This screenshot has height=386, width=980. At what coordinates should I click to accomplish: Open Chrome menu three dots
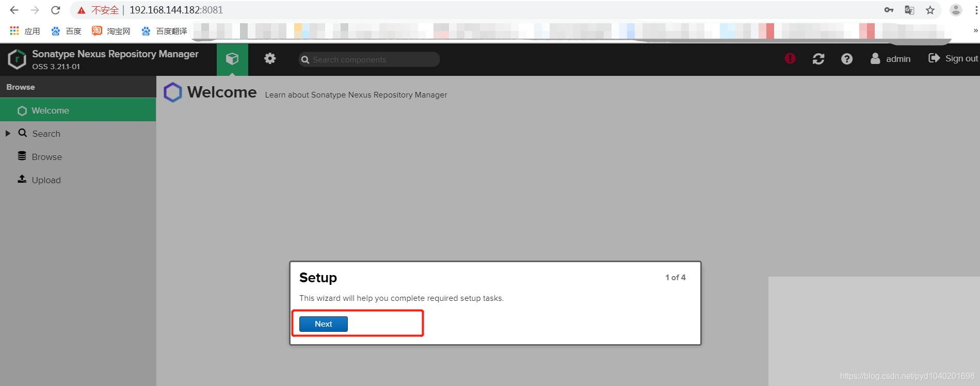point(976,10)
